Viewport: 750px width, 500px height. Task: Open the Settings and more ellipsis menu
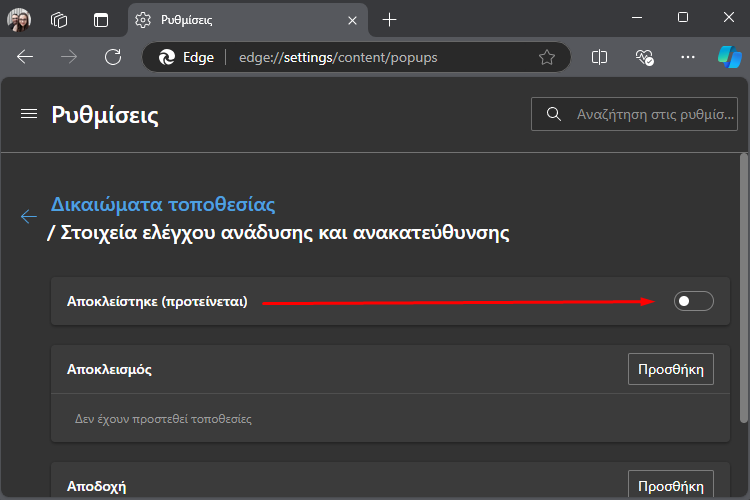click(x=688, y=57)
